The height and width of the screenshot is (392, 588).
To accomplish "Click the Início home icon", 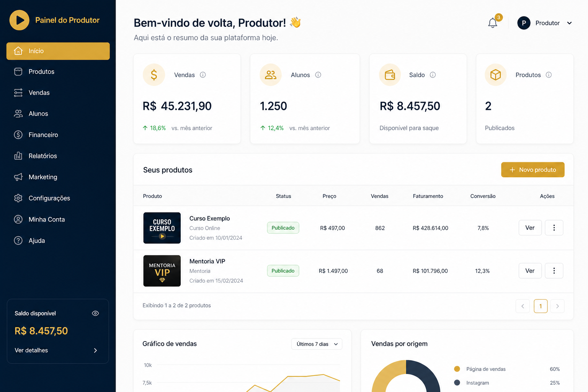I will [18, 51].
